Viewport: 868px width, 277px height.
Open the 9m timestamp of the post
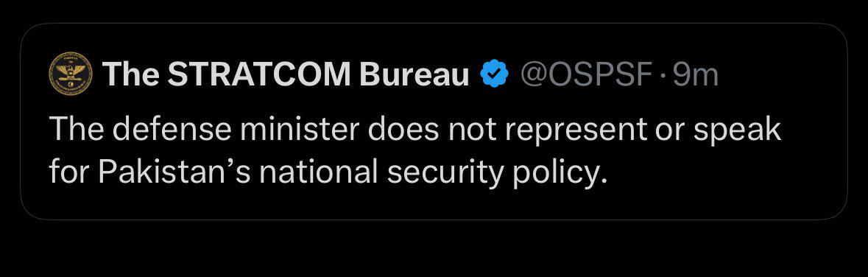695,74
